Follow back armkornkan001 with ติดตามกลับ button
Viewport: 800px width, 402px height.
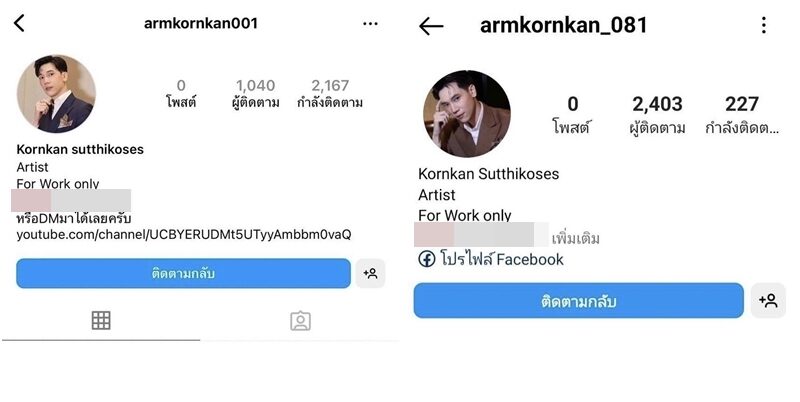pos(184,273)
